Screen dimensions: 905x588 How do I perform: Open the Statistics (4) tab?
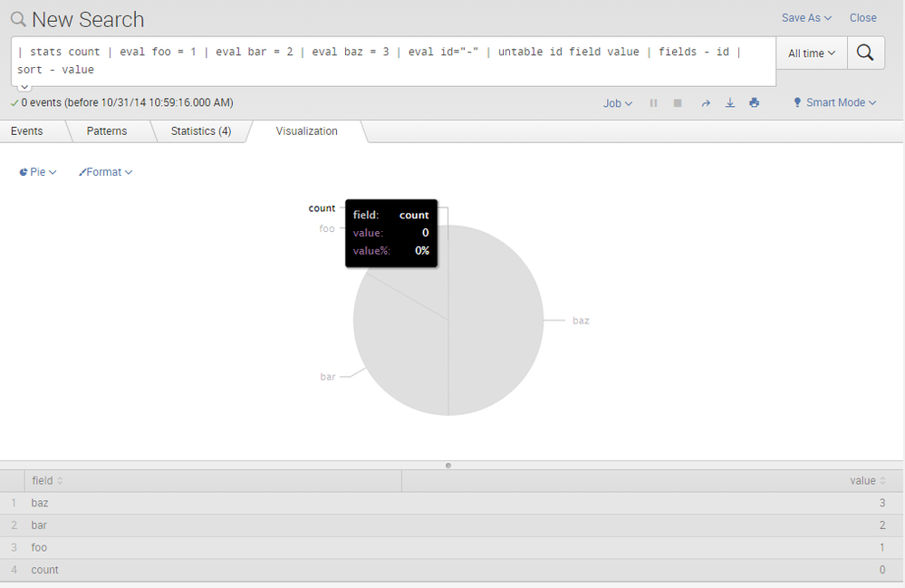click(x=200, y=131)
